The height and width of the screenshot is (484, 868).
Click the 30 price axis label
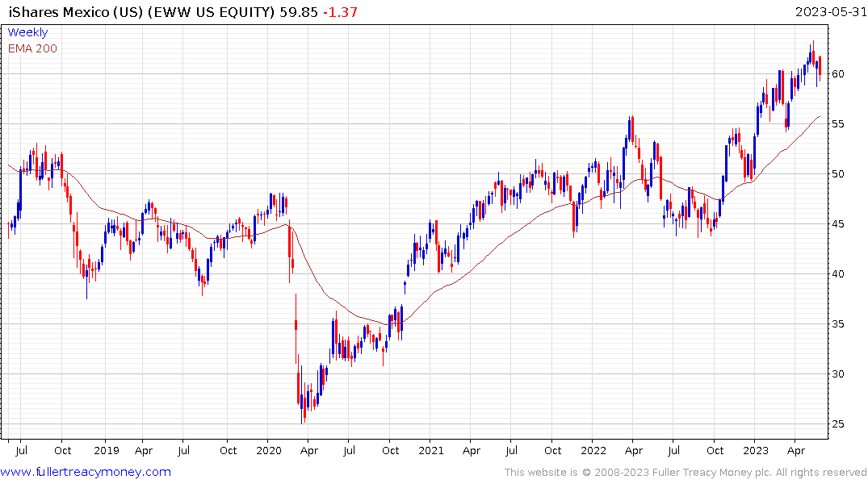coord(838,374)
